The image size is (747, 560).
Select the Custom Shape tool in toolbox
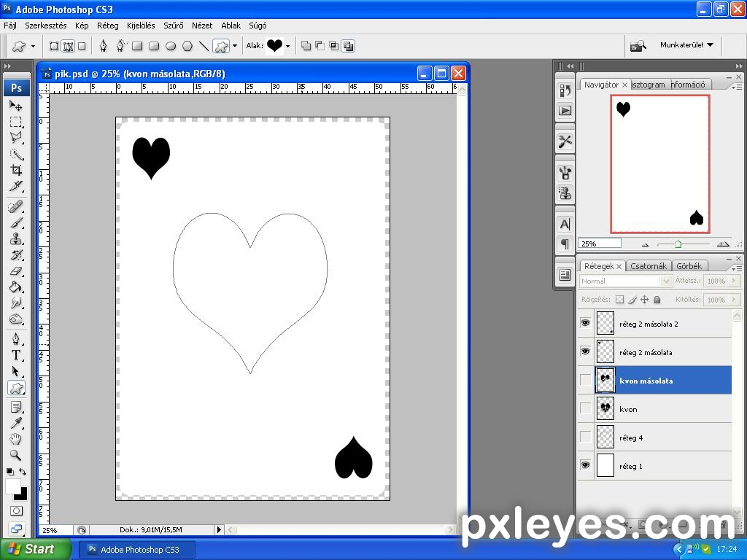[x=16, y=388]
